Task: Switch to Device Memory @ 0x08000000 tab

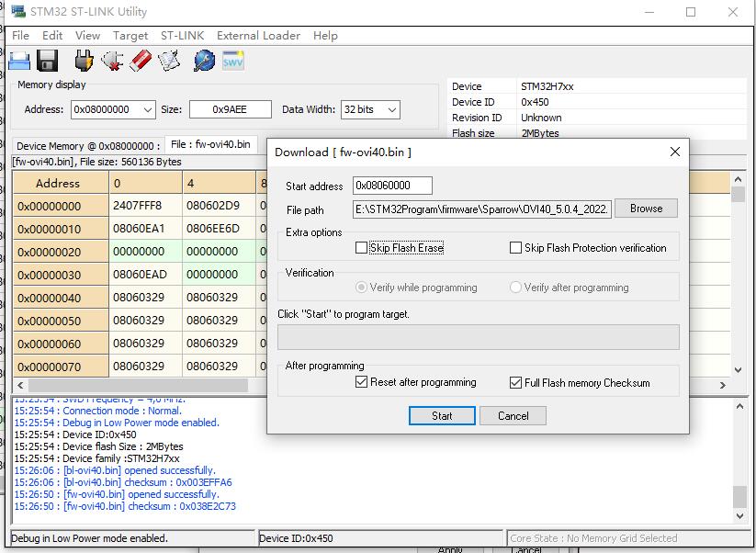Action: pos(88,146)
